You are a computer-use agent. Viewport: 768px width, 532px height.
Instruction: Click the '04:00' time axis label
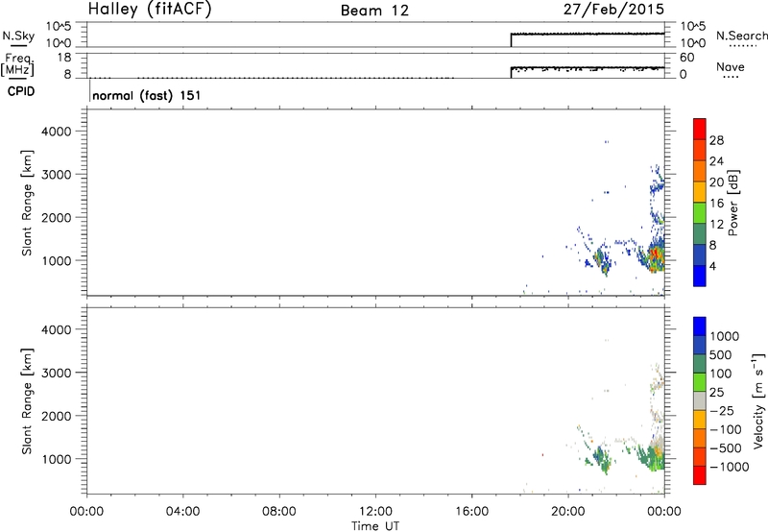pos(183,512)
